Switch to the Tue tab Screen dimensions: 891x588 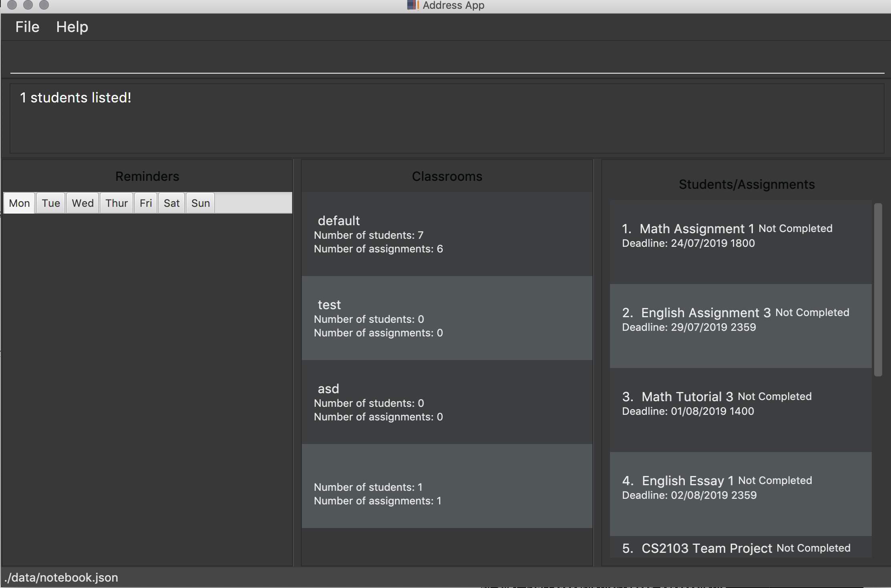click(x=51, y=203)
